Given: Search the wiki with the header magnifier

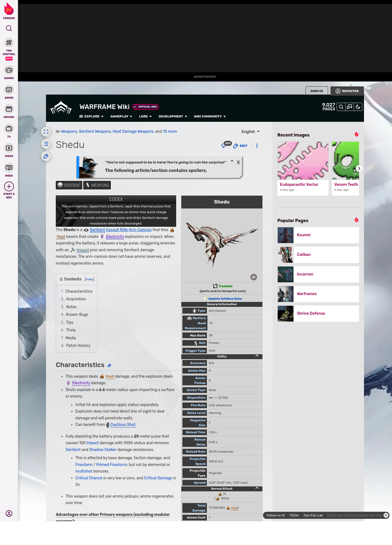Looking at the screenshot, I should pos(341,107).
